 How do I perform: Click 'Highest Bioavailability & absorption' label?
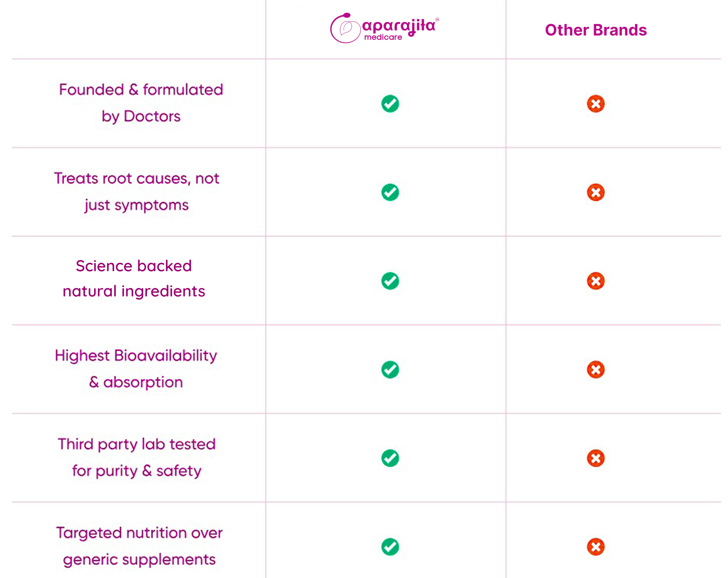coord(136,369)
